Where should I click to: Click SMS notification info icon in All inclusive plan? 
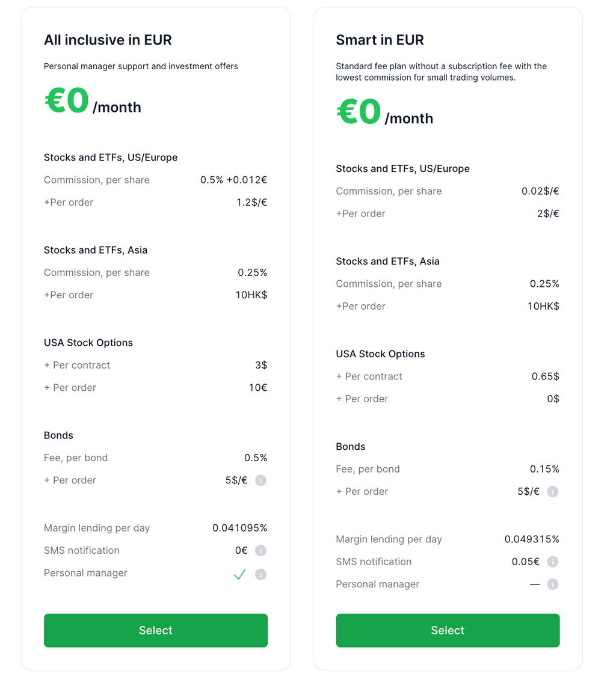click(x=260, y=551)
